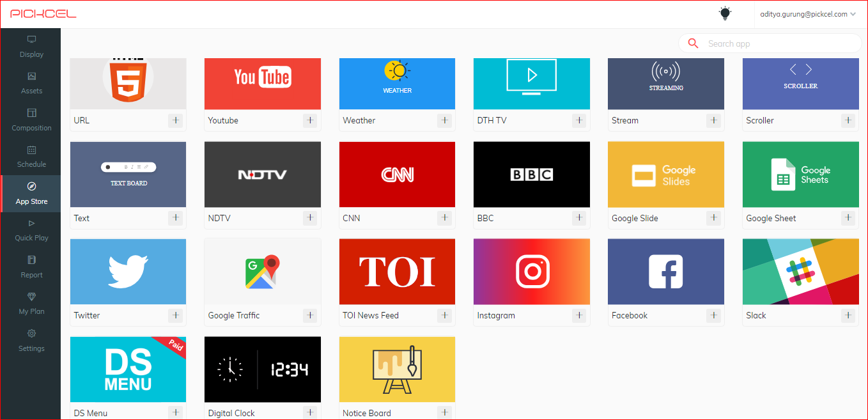Click the plus icon on Weather card
The width and height of the screenshot is (868, 420).
click(444, 120)
